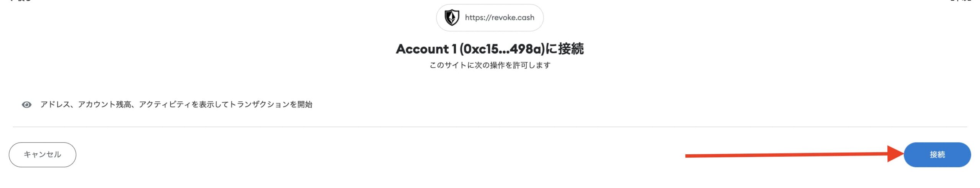Select the revoke.cash site origin pill
The image size is (980, 188).
coord(490,18)
